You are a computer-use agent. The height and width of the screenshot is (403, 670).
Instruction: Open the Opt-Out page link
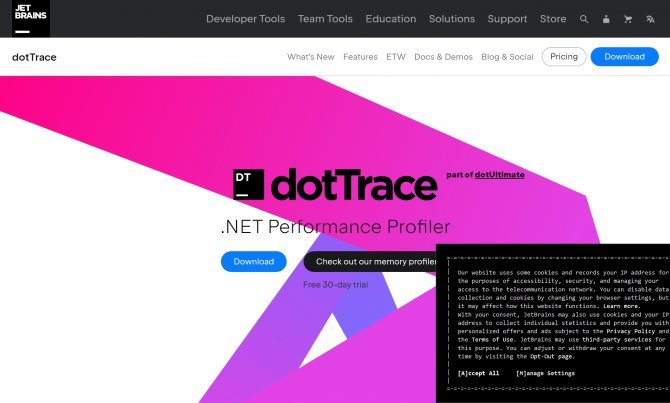click(x=552, y=356)
